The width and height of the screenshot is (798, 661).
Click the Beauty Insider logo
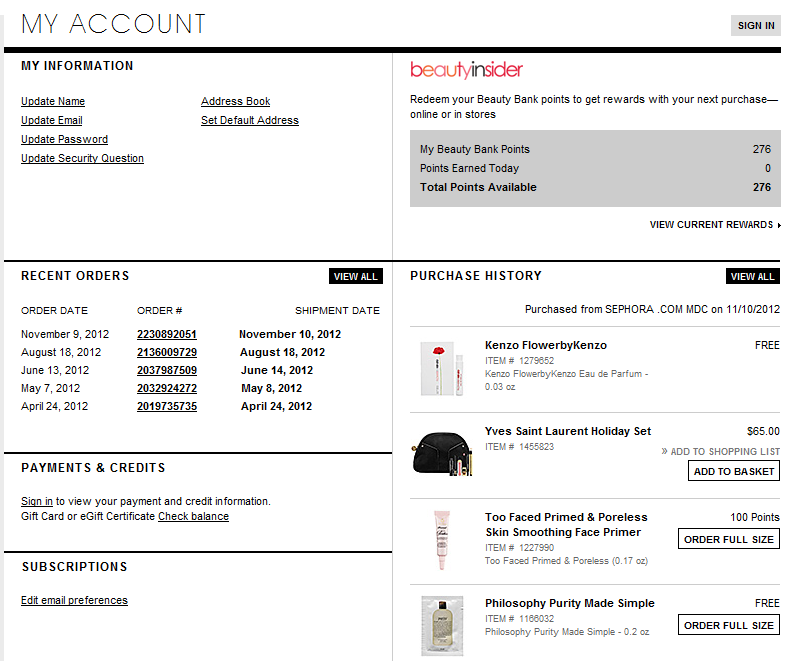coord(466,70)
